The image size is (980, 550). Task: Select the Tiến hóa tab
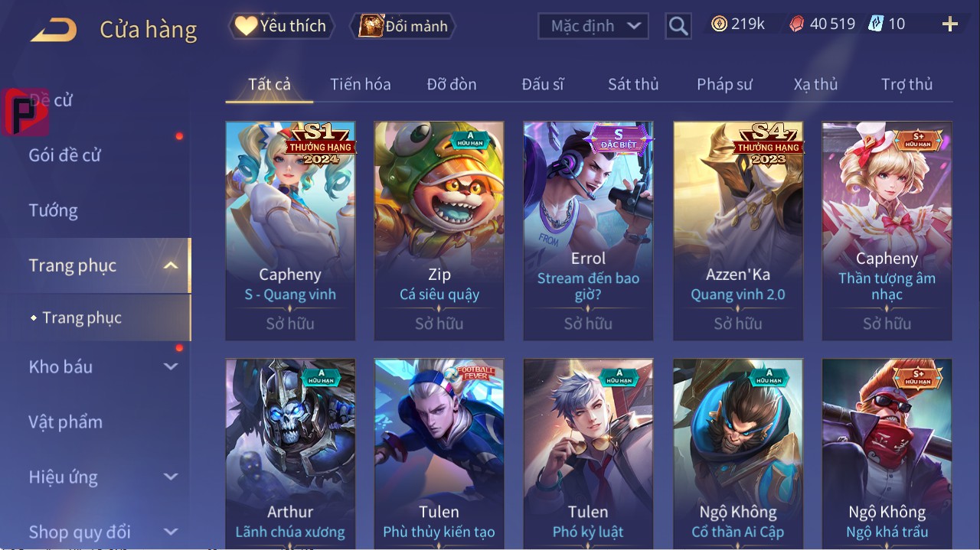pos(361,85)
